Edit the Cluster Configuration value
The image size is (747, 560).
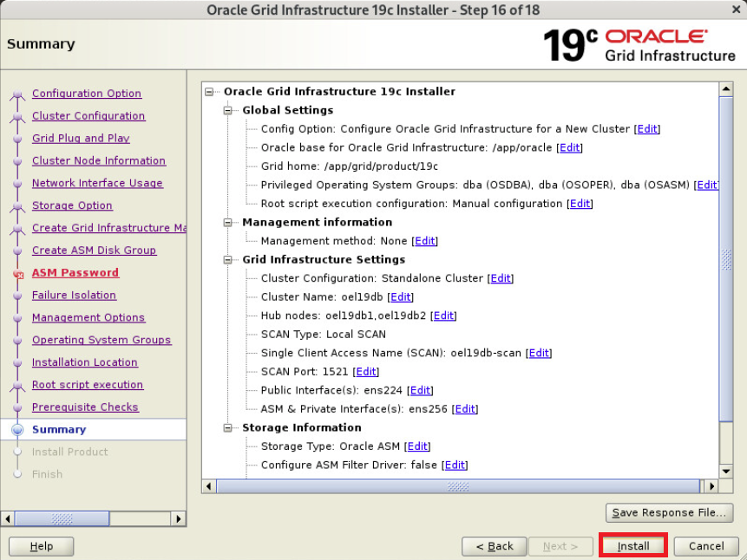pyautogui.click(x=501, y=278)
